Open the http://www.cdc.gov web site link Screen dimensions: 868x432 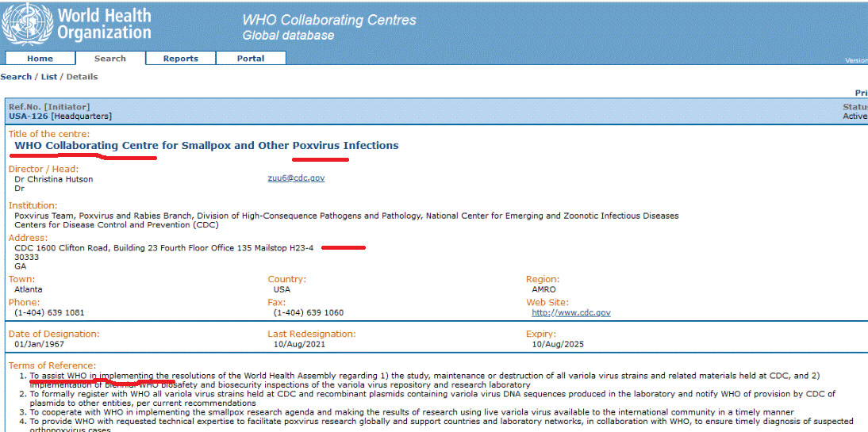(570, 313)
